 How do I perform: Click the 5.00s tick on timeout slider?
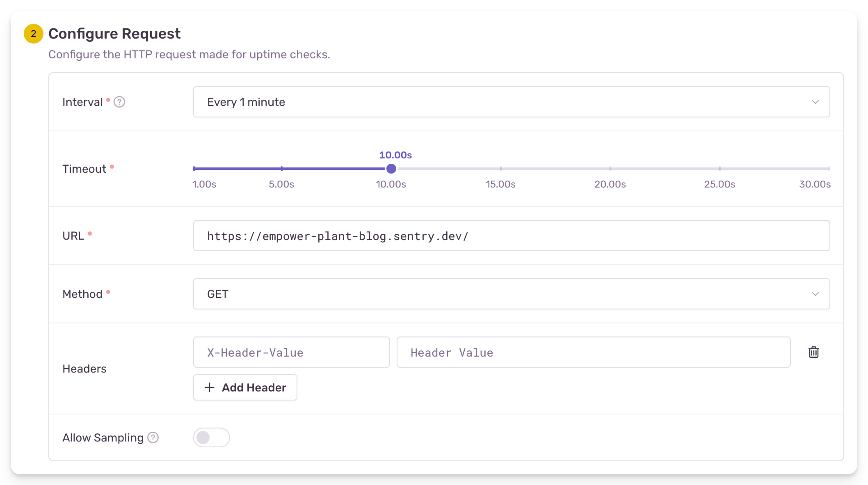(x=282, y=169)
